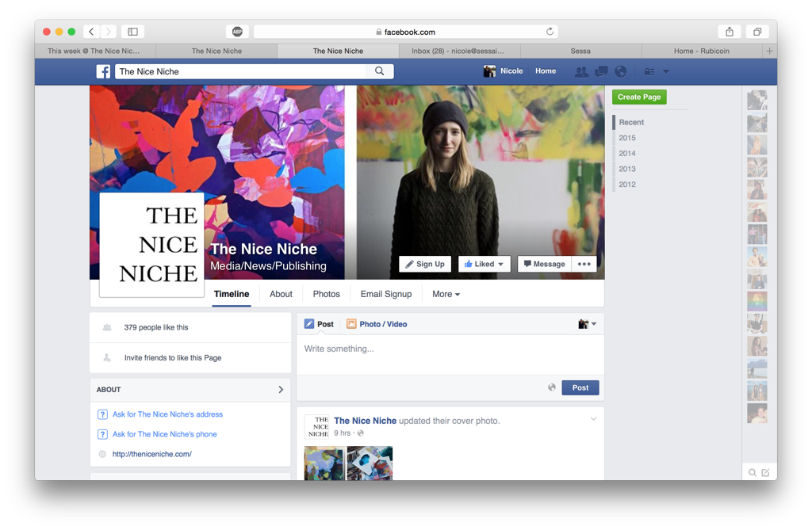
Task: Click the search magnifier in Facebook bar
Action: [380, 71]
